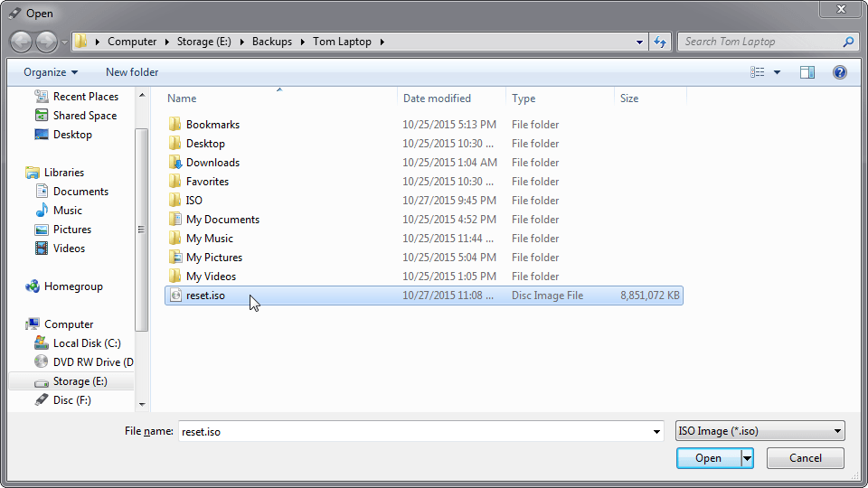The width and height of the screenshot is (868, 488).
Task: Open Local Disk (C:) in sidebar
Action: pos(86,343)
